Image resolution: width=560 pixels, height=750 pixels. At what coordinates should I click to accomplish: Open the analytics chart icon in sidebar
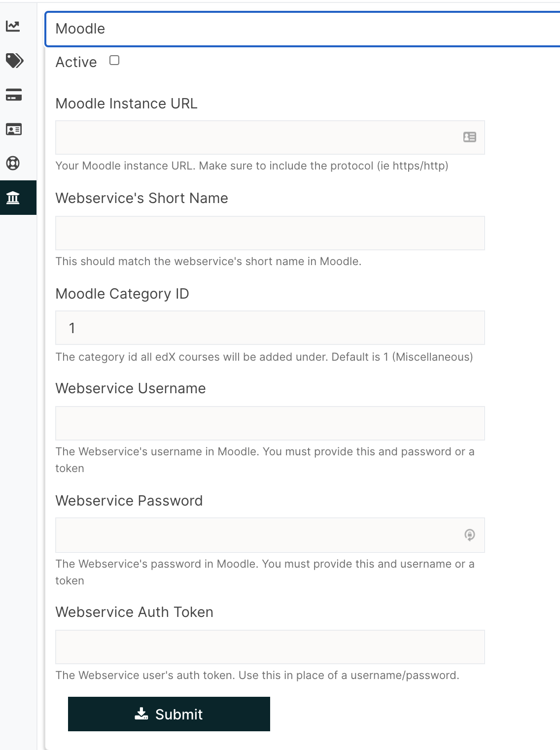[x=13, y=26]
